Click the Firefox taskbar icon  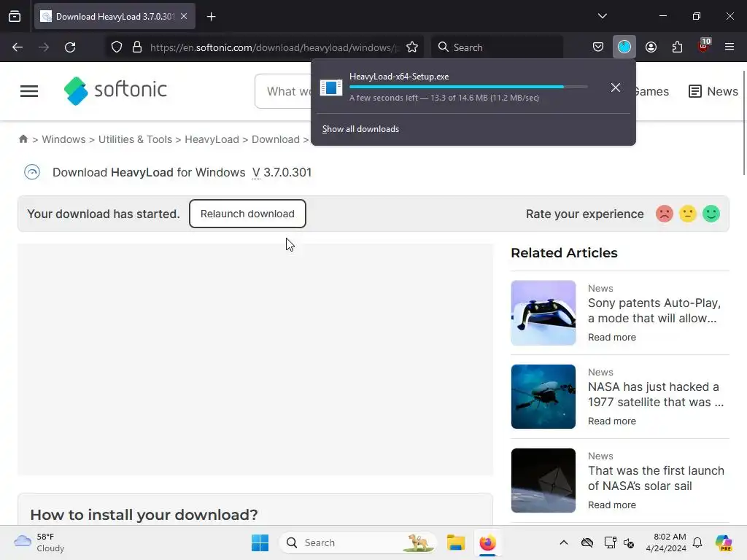pyautogui.click(x=487, y=542)
